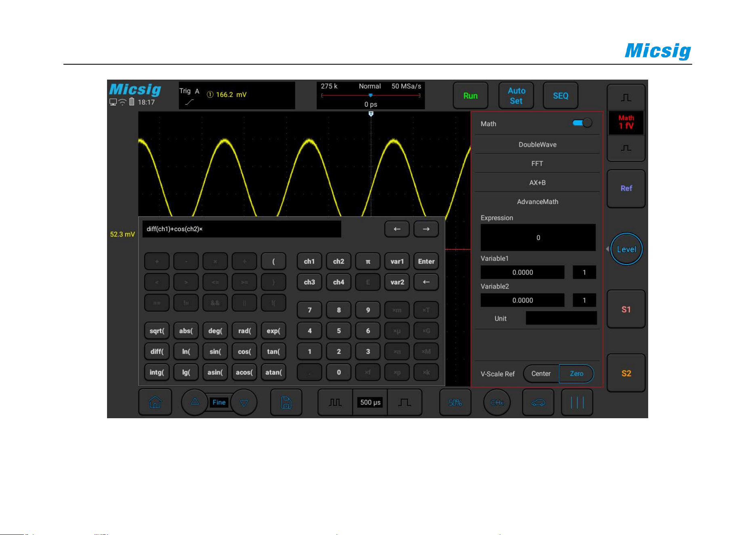Tap the sqrt( function key
The image size is (756, 535).
pyautogui.click(x=157, y=331)
